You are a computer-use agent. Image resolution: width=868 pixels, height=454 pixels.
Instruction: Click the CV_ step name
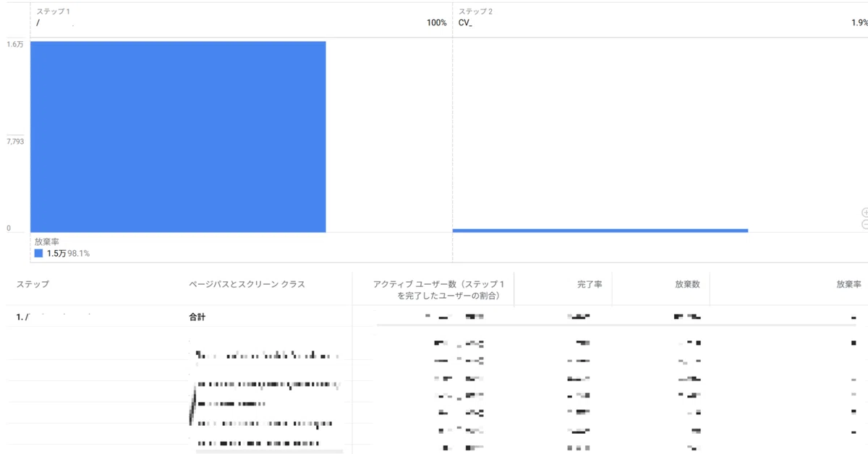tap(465, 23)
